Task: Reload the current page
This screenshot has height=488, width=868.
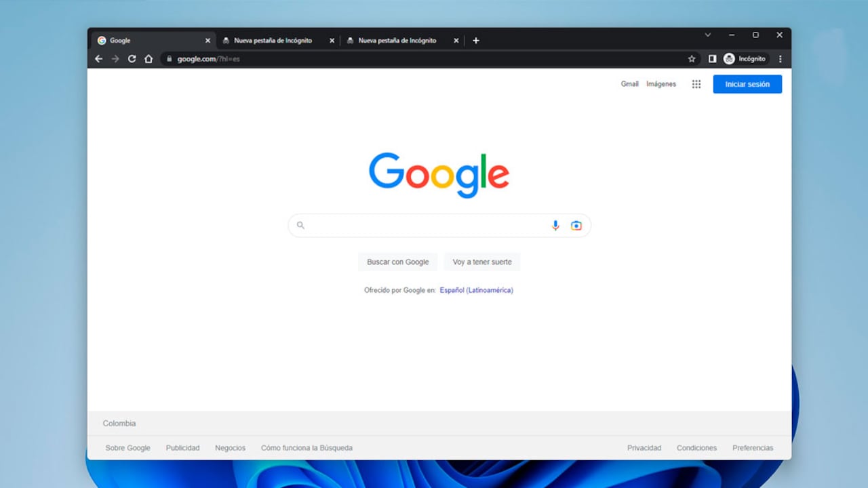Action: click(x=132, y=59)
